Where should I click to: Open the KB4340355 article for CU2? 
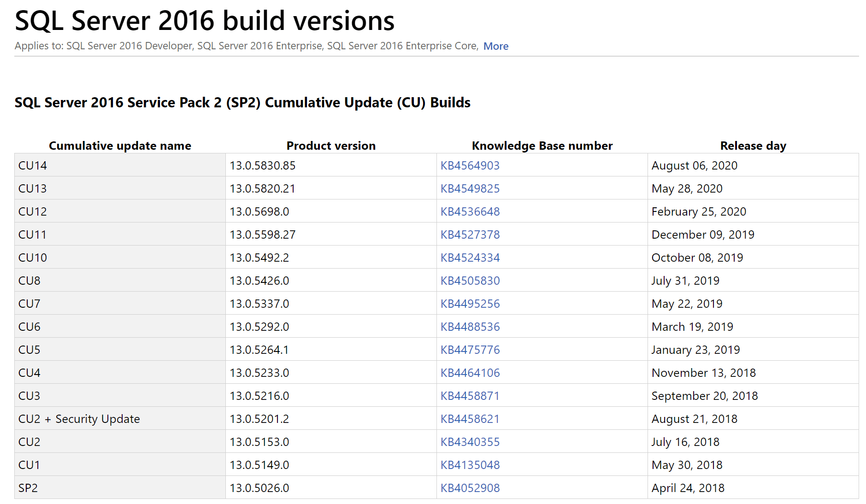click(470, 441)
